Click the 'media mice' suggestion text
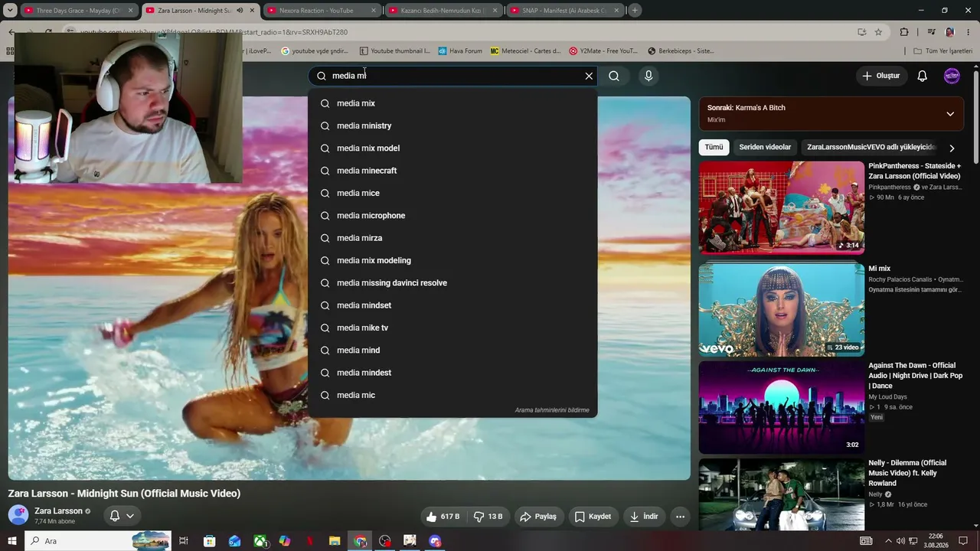Viewport: 980px width, 551px height. (x=358, y=194)
